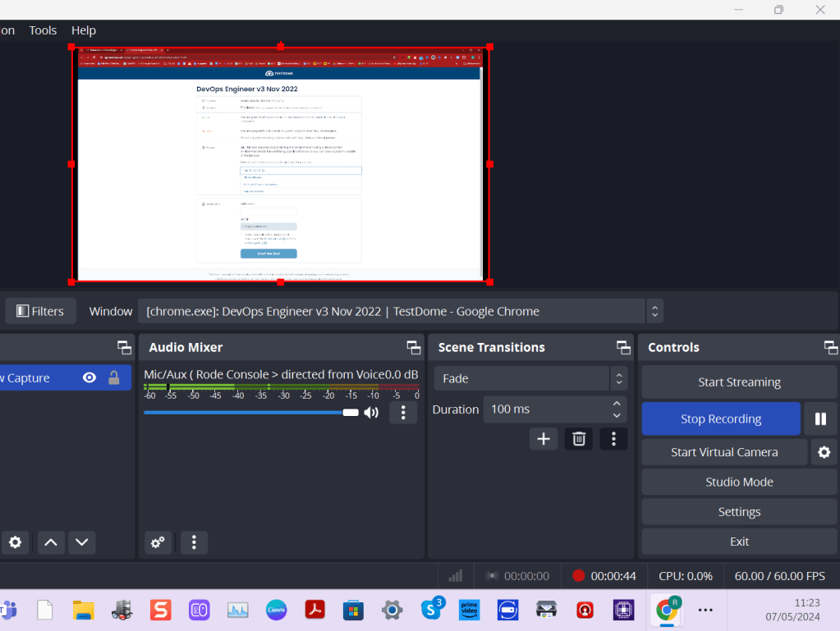Open virtual camera settings gear
This screenshot has height=631, width=840.
[824, 452]
